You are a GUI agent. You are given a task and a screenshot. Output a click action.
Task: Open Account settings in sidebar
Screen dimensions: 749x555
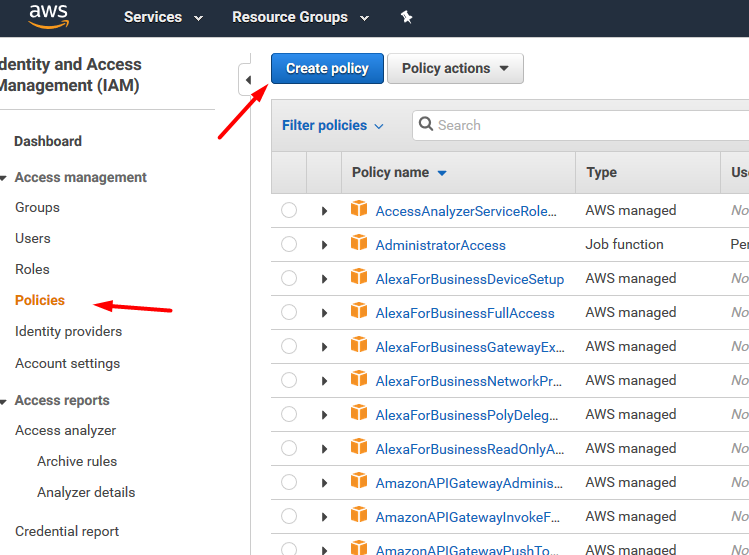pos(67,364)
